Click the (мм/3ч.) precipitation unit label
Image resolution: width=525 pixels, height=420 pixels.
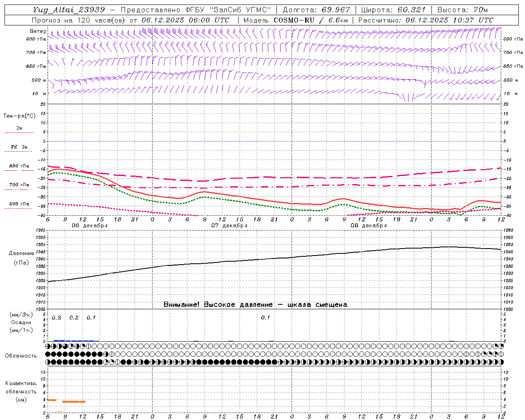point(21,315)
